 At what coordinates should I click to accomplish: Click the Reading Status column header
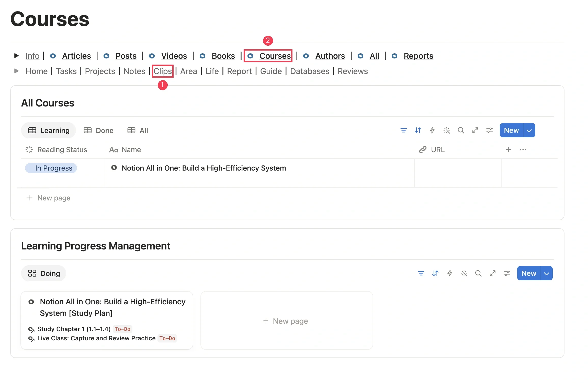[x=56, y=150]
